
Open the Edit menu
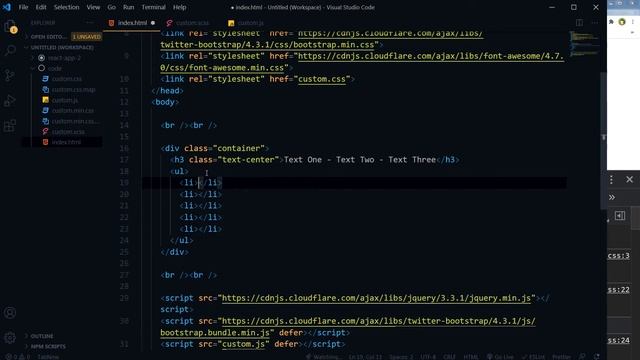coord(41,7)
